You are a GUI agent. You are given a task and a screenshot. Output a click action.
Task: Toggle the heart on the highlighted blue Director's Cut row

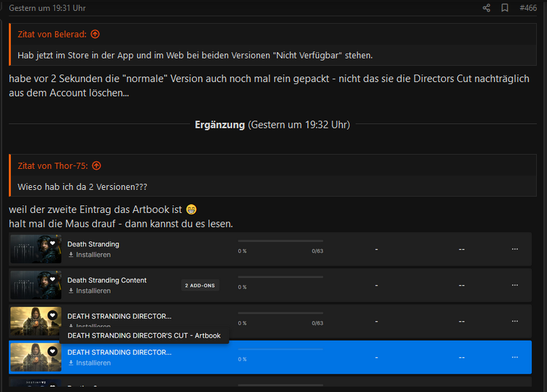[x=52, y=351]
